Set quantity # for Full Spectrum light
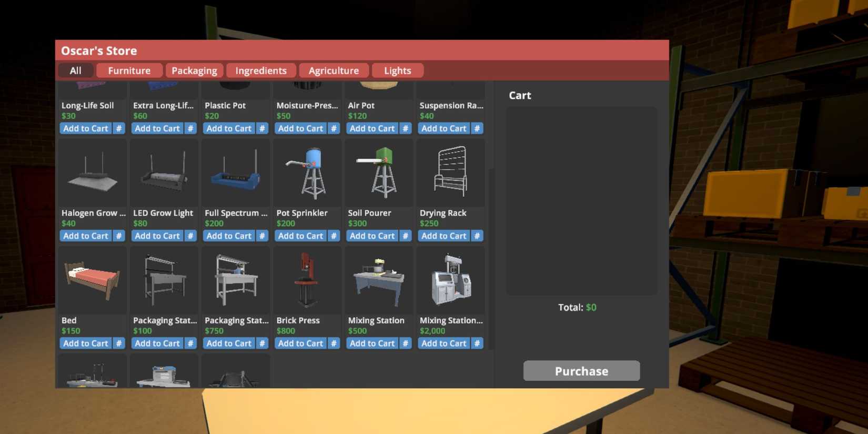868x434 pixels. [262, 236]
